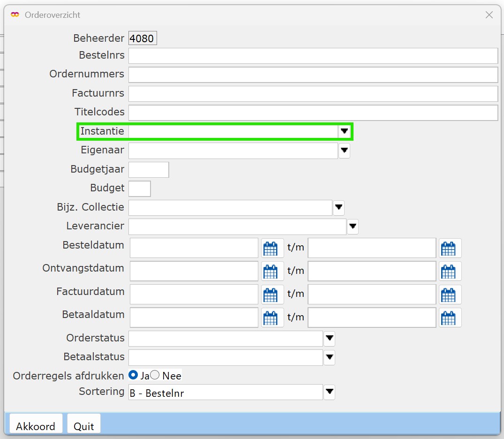Open calendar for Besteldatum end date
This screenshot has height=439, width=504.
point(449,248)
